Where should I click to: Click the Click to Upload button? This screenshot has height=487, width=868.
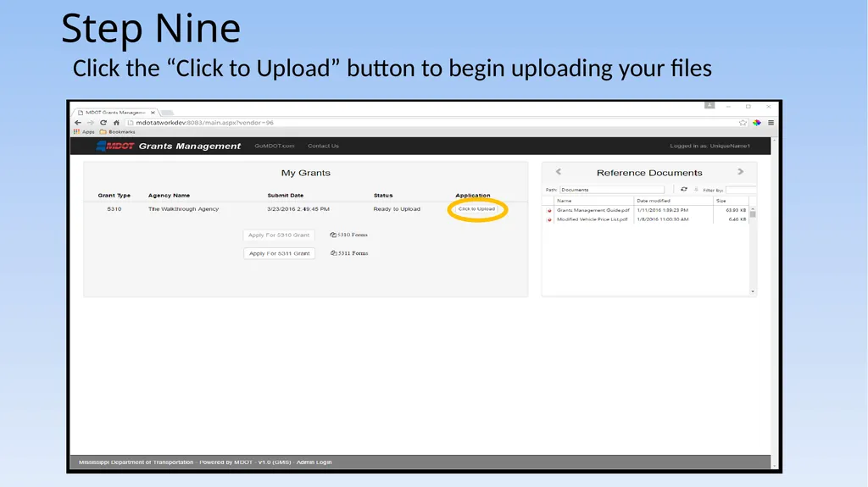click(x=476, y=209)
